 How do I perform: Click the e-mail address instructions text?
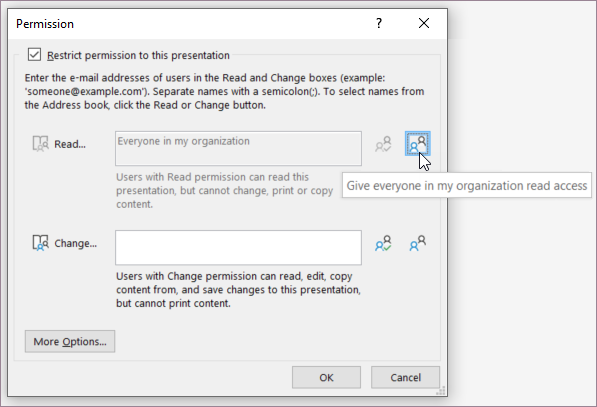point(225,91)
